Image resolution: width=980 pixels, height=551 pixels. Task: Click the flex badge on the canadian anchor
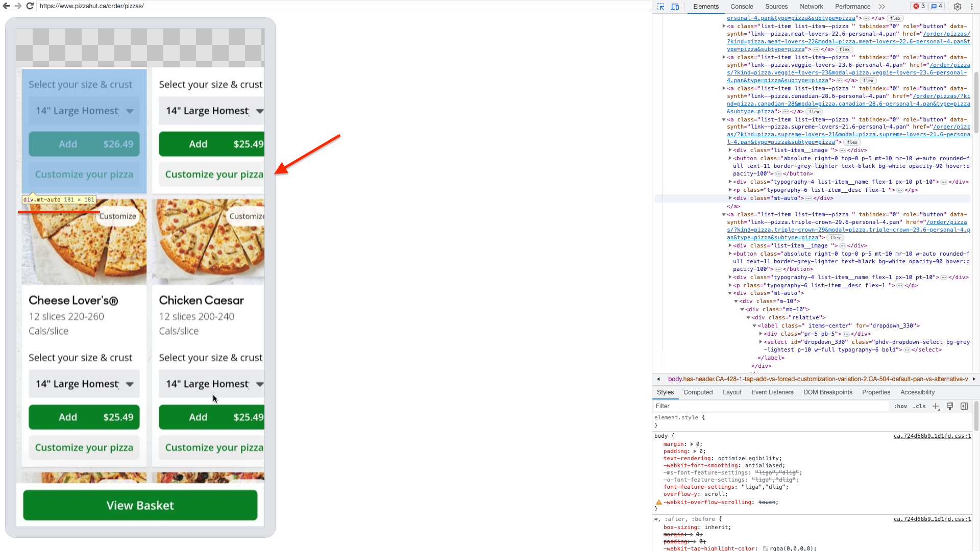(x=814, y=112)
